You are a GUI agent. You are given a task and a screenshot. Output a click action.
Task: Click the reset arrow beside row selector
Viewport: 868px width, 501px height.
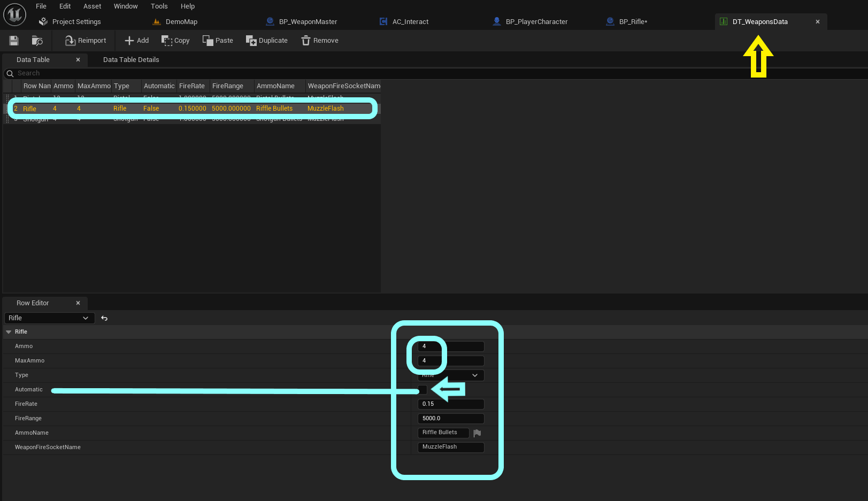(x=104, y=318)
